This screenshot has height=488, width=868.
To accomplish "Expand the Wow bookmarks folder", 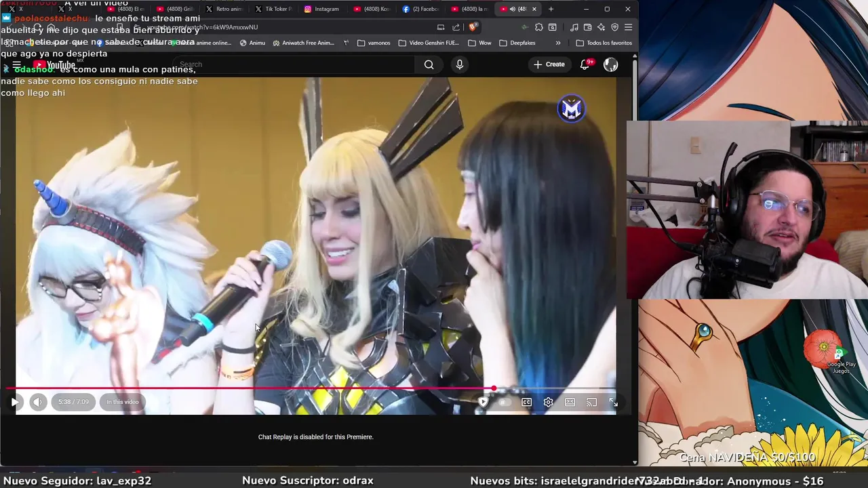I will click(x=479, y=43).
